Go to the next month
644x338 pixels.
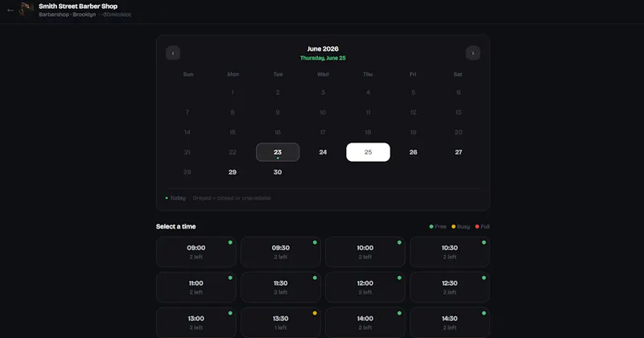[x=473, y=53]
